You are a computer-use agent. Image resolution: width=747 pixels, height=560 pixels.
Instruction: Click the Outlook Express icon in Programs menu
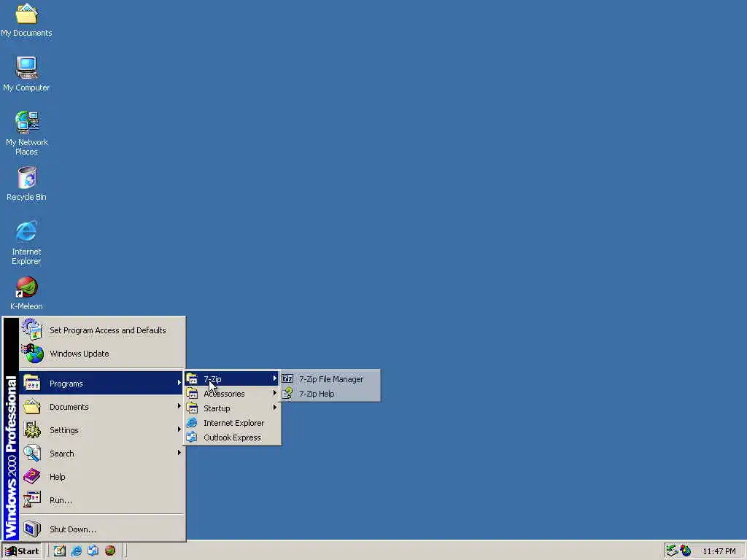tap(192, 437)
